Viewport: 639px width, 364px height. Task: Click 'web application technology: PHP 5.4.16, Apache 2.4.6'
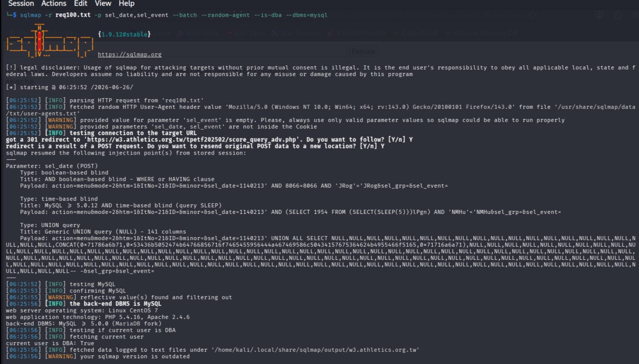[98, 317]
